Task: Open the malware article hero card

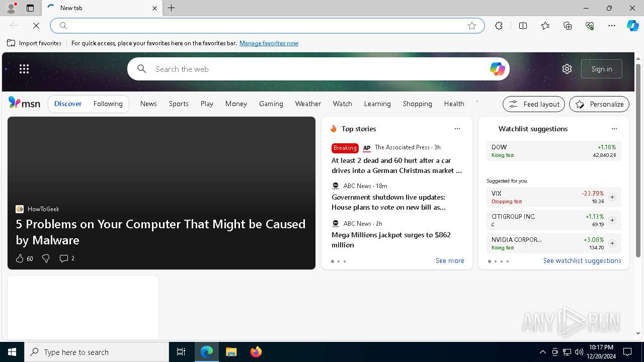Action: [162, 193]
